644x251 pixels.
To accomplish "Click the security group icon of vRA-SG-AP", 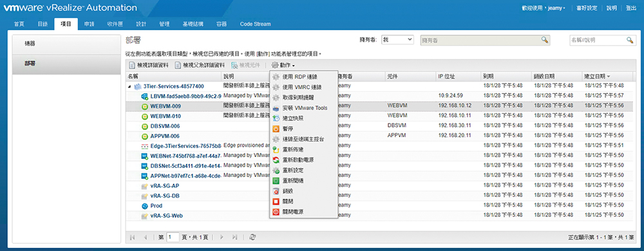I will point(144,186).
